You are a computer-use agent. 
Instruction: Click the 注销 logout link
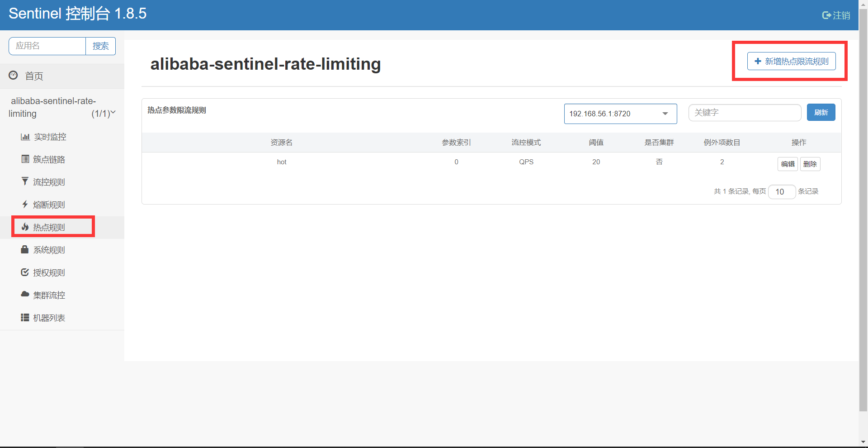[836, 15]
